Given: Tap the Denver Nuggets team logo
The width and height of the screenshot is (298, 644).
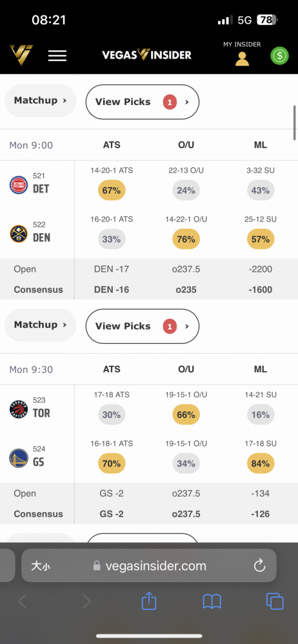Looking at the screenshot, I should (x=19, y=234).
